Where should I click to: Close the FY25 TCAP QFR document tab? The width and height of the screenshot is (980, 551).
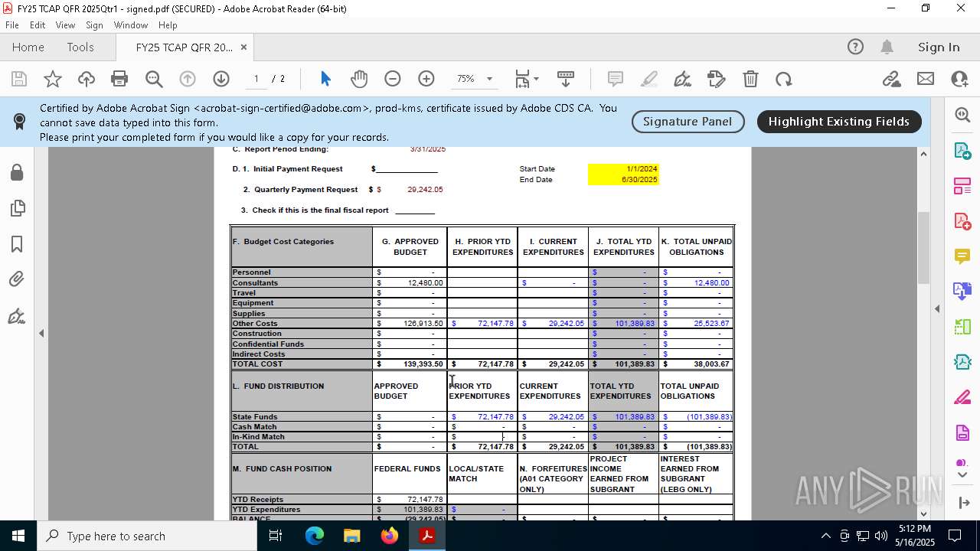coord(243,47)
